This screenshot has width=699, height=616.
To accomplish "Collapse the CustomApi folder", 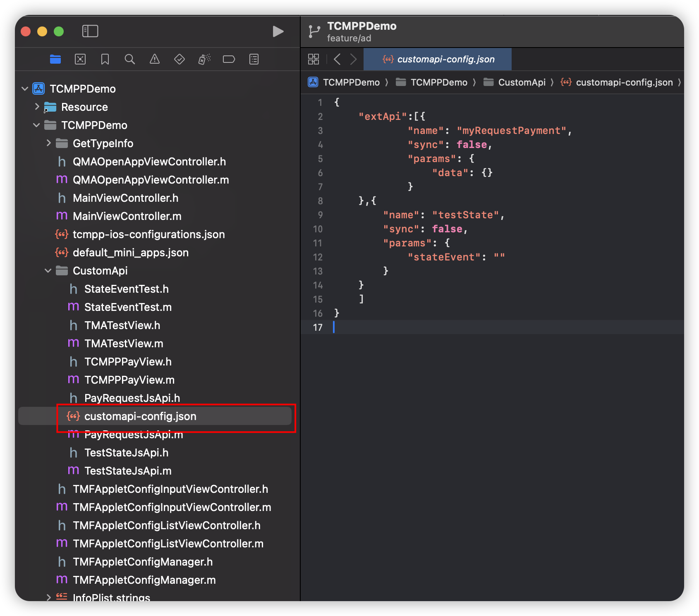I will tap(48, 271).
